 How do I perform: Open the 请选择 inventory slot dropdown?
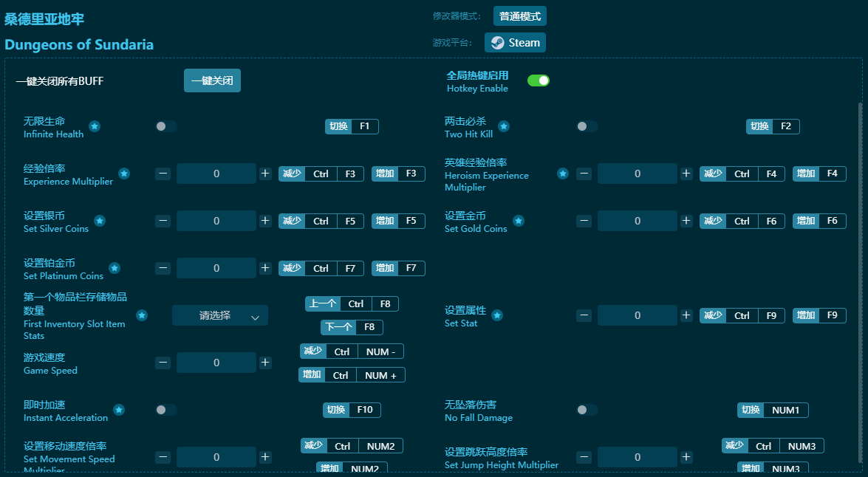219,315
